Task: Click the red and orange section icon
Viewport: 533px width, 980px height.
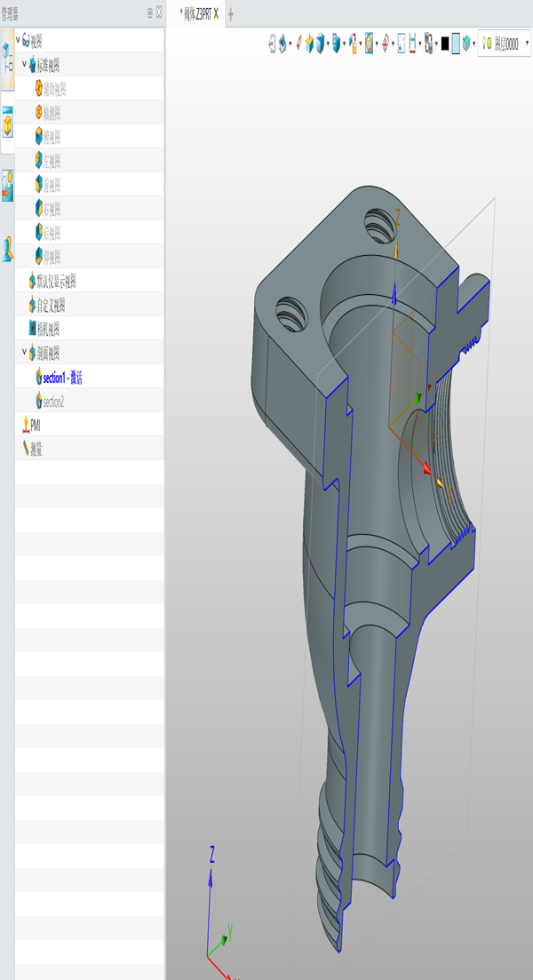Action: (353, 44)
